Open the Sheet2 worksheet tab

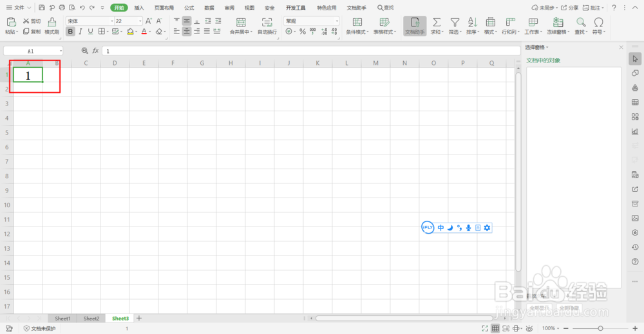coord(91,319)
